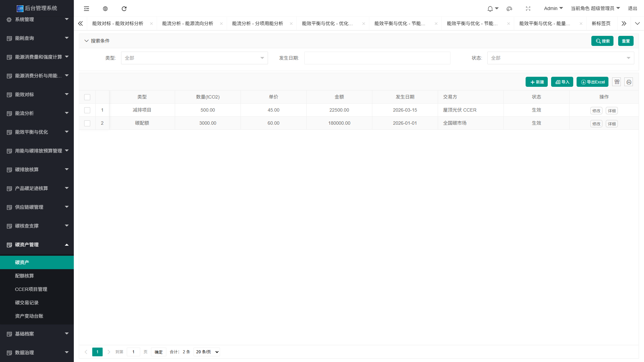The height and width of the screenshot is (362, 644).
Task: Collapse the 碳资产管理 menu
Action: pyautogui.click(x=37, y=245)
